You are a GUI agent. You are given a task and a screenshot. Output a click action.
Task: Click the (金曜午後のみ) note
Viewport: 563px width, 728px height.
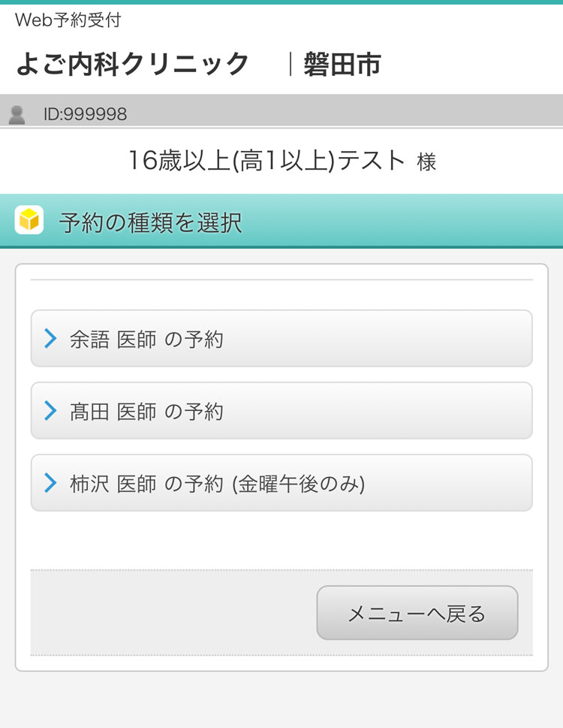click(x=299, y=484)
